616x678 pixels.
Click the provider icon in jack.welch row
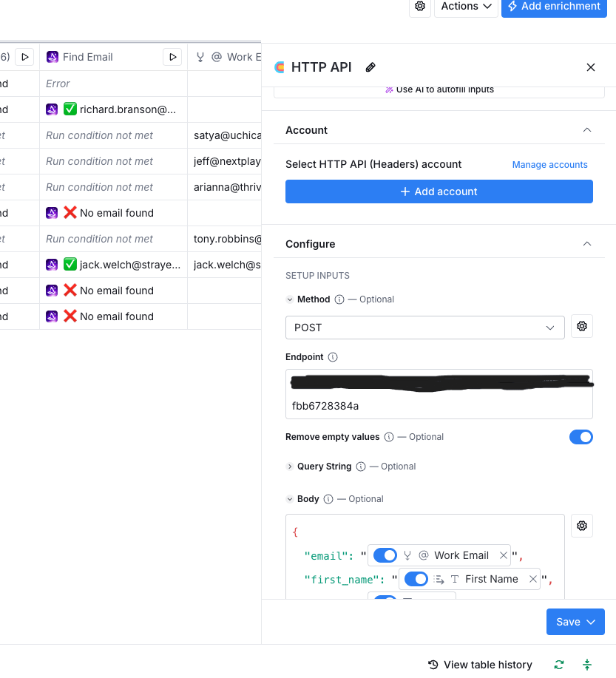(x=52, y=265)
